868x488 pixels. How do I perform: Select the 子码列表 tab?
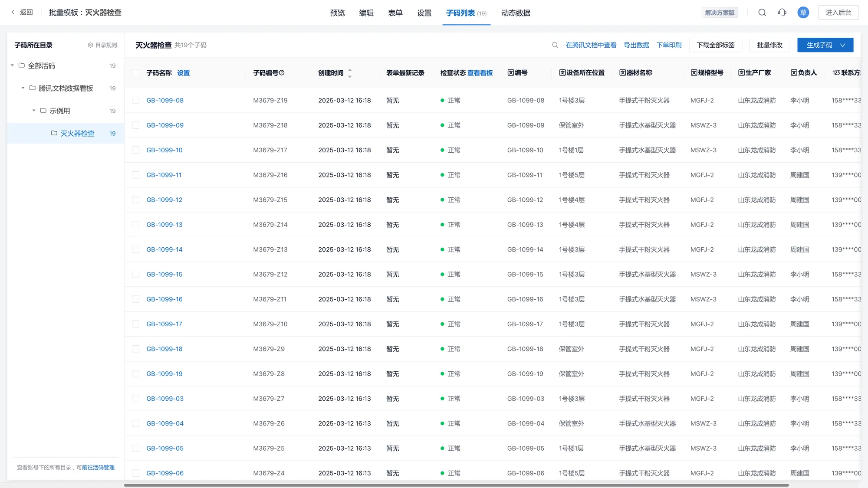coord(466,13)
